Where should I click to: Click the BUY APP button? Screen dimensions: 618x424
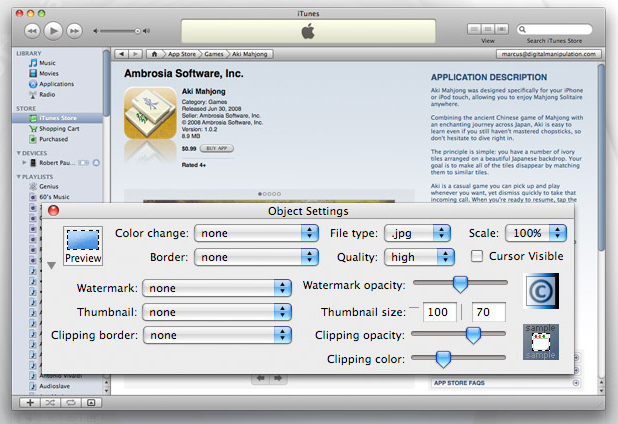tap(217, 149)
